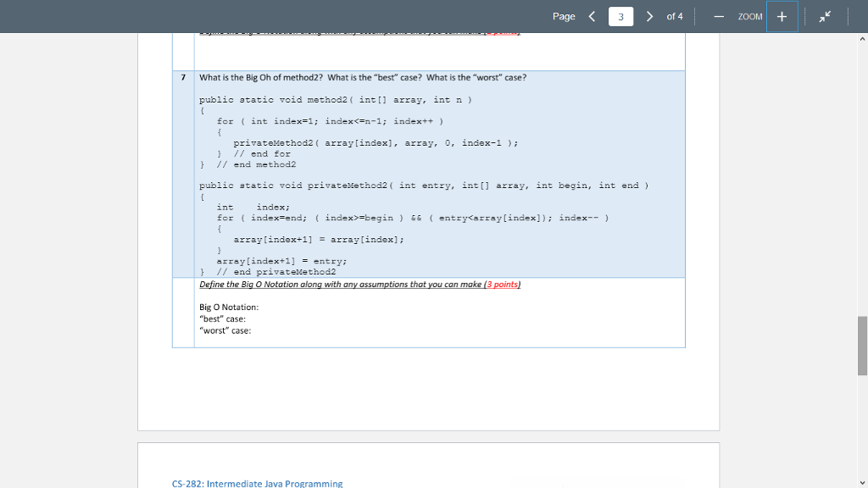Click the scrollbar up arrow

click(x=861, y=38)
